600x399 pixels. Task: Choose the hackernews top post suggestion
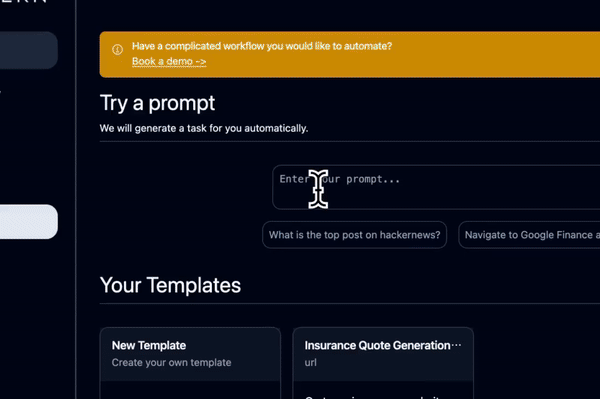tap(354, 235)
